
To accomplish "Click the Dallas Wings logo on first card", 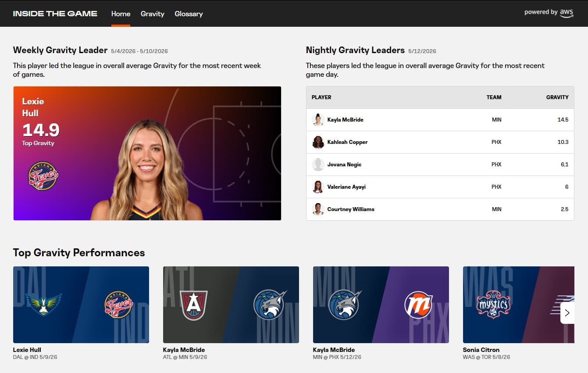I will pyautogui.click(x=43, y=305).
